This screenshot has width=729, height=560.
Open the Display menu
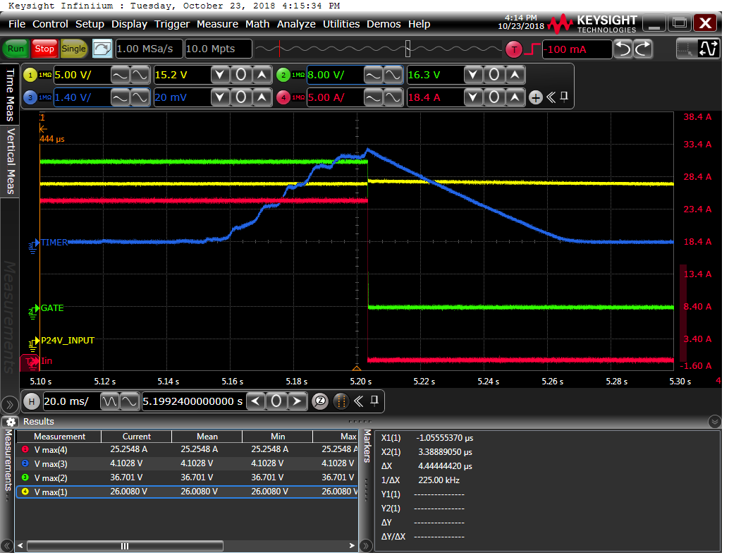(129, 24)
